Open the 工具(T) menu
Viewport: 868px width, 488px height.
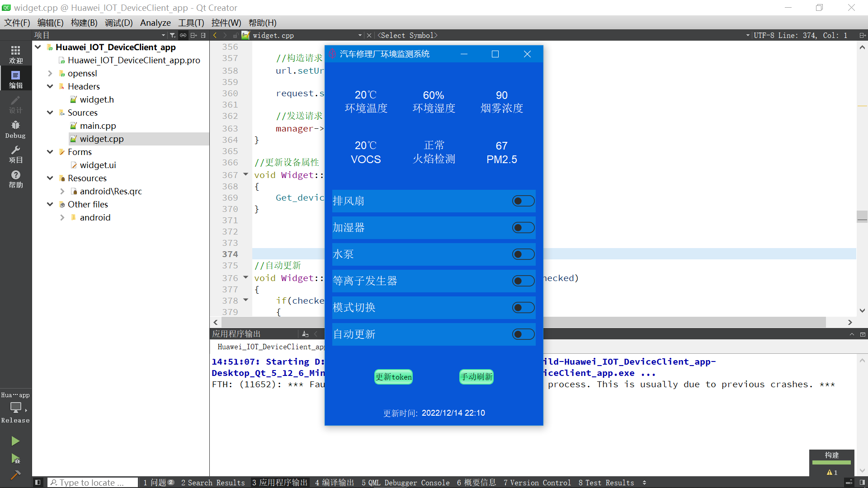pyautogui.click(x=190, y=23)
